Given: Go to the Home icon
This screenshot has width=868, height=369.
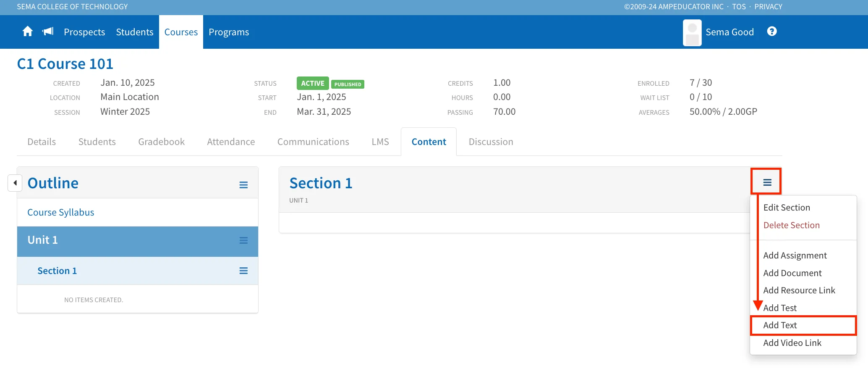Looking at the screenshot, I should pyautogui.click(x=28, y=32).
